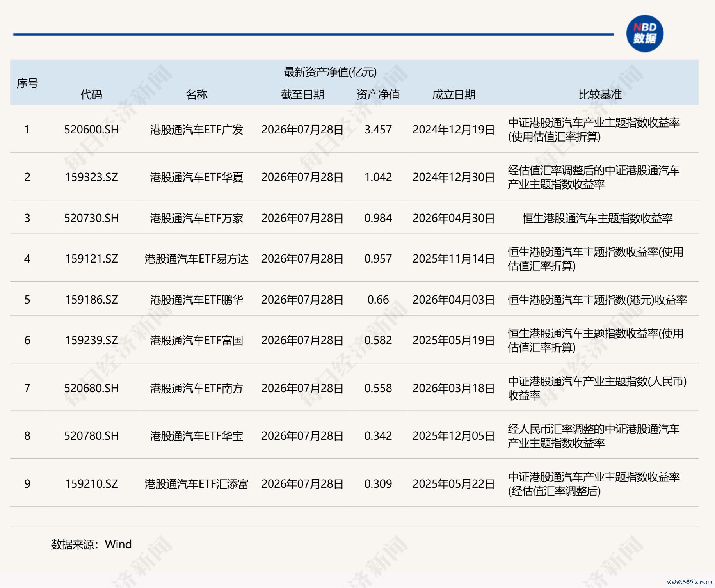Click inception date 2026年04月03日
The width and height of the screenshot is (715, 588).
[x=454, y=299]
